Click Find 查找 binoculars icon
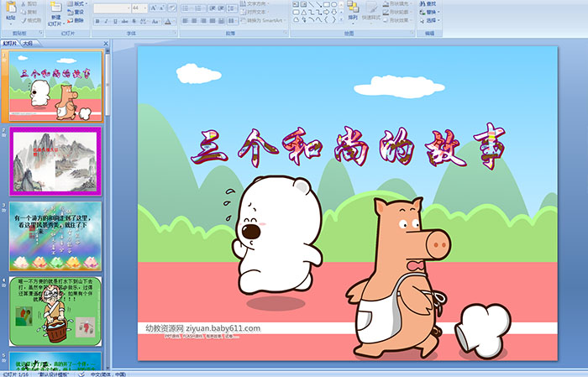588x377 pixels. click(x=423, y=3)
